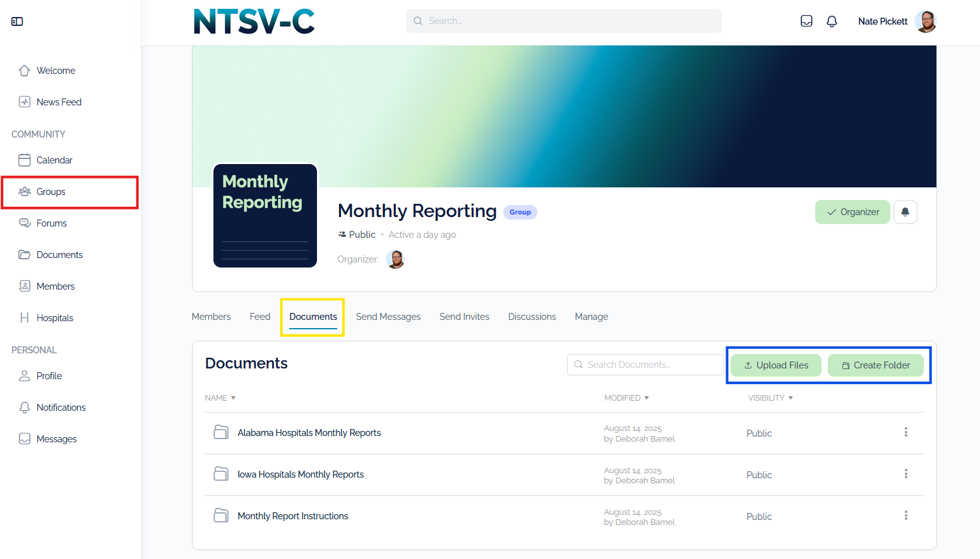Open Calendar from the sidebar
The height and width of the screenshot is (559, 980).
(54, 160)
